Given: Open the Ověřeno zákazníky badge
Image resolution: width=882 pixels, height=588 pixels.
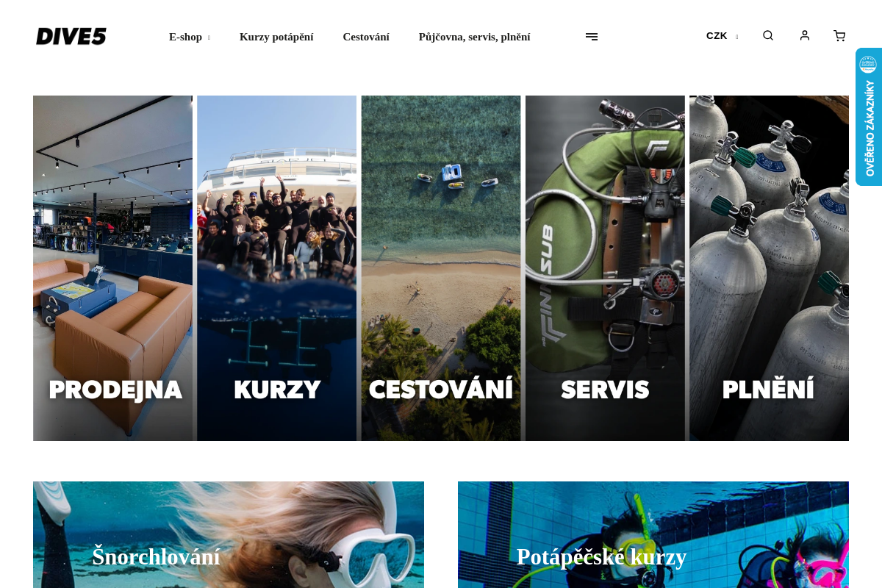Looking at the screenshot, I should pos(869,117).
